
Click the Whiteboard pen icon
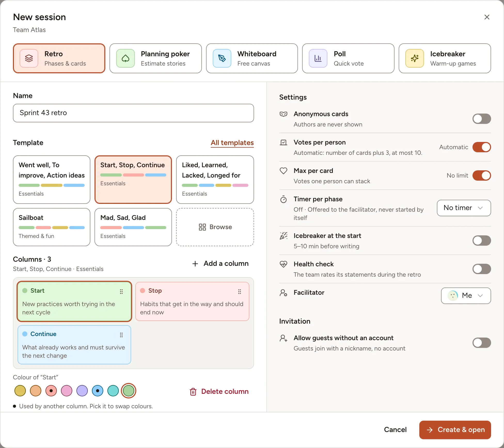(222, 58)
